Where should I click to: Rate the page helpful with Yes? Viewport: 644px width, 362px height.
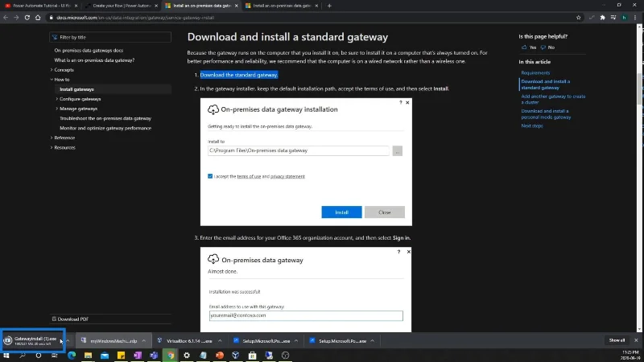click(529, 47)
